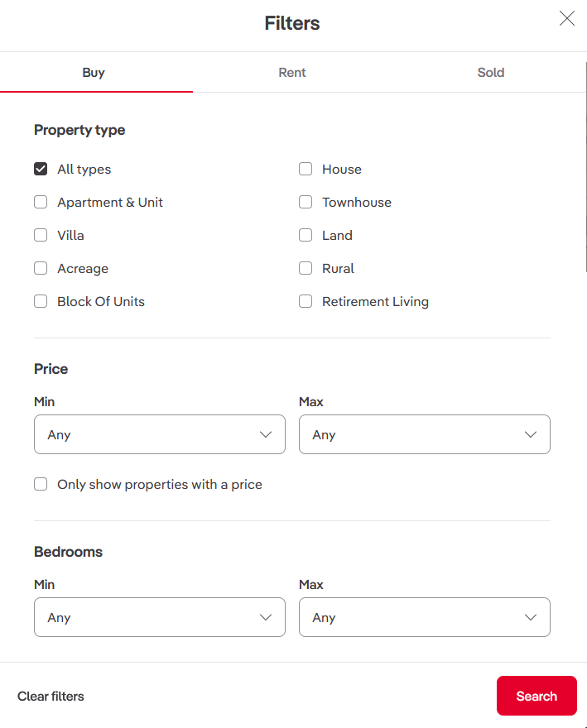Toggle Only show properties with a price
This screenshot has height=728, width=587.
click(41, 484)
